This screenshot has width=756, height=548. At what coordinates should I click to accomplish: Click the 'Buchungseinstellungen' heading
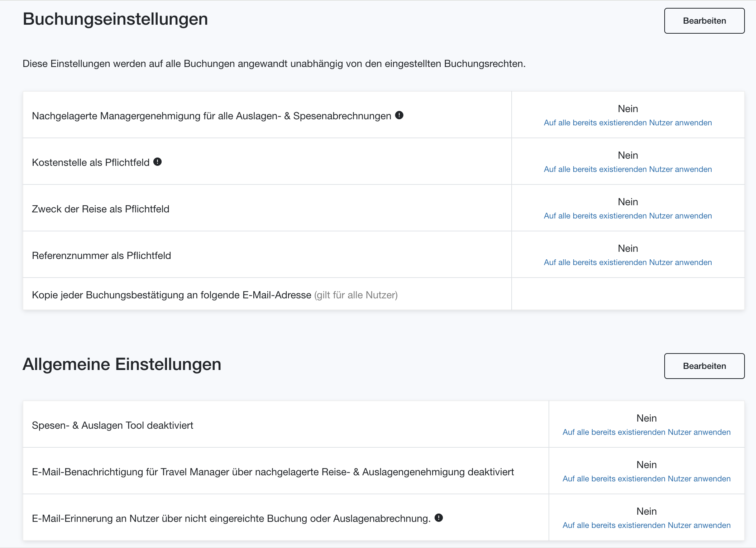point(115,19)
